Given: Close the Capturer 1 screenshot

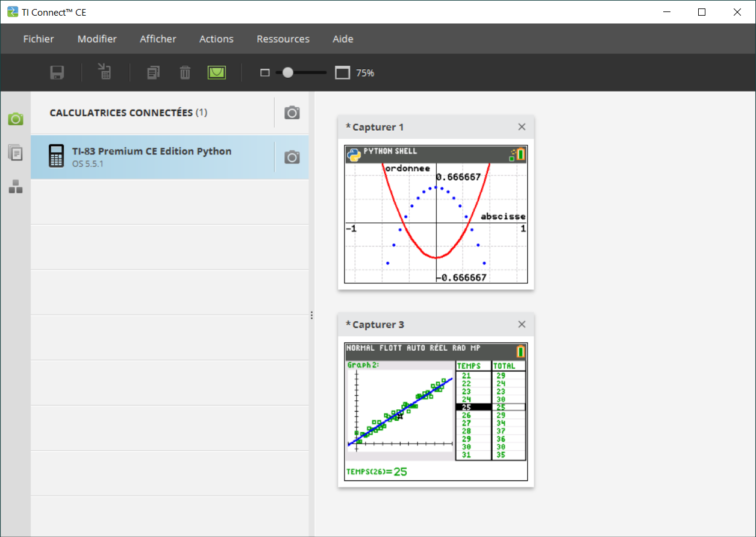Looking at the screenshot, I should tap(522, 127).
